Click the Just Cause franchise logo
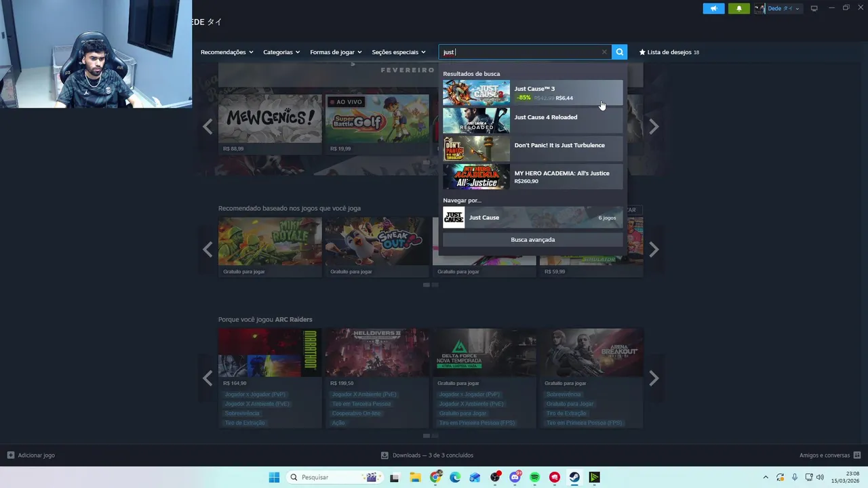Viewport: 868px width, 488px height. tap(454, 218)
